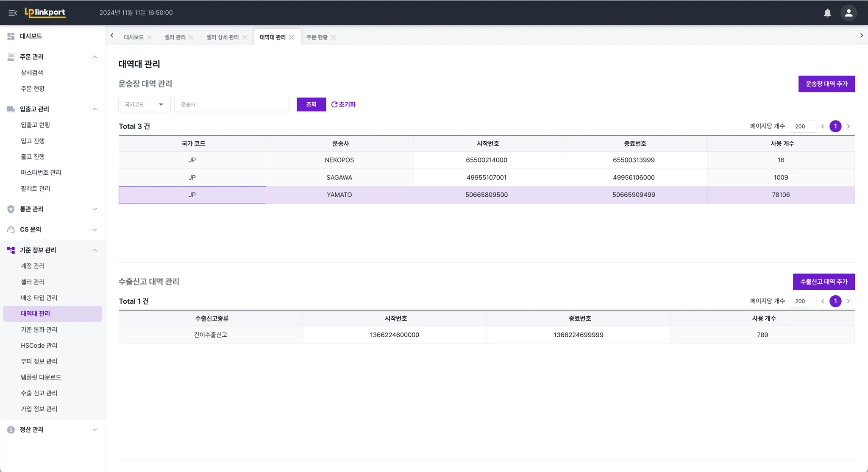Click the 운송사 text input field
This screenshot has width=868, height=472.
pyautogui.click(x=231, y=104)
